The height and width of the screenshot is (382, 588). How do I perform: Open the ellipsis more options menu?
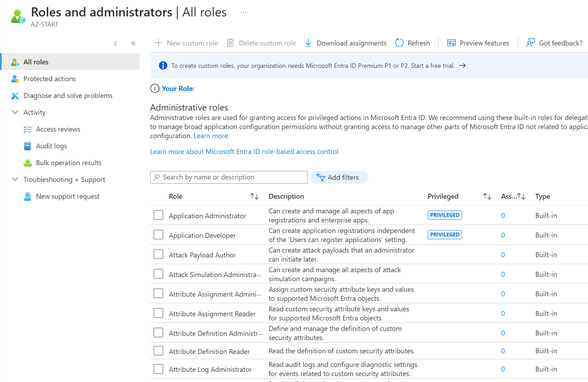[x=244, y=12]
